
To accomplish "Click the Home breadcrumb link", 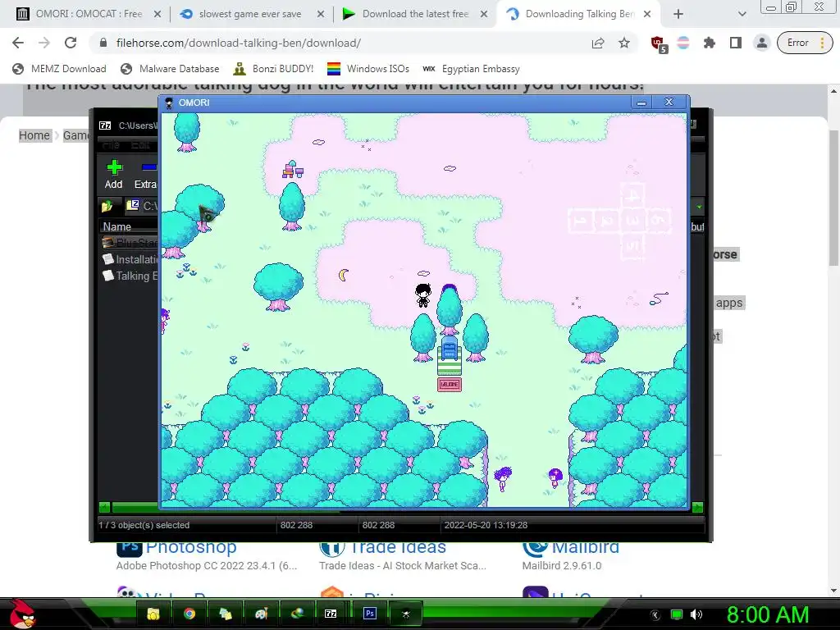I will [x=34, y=135].
